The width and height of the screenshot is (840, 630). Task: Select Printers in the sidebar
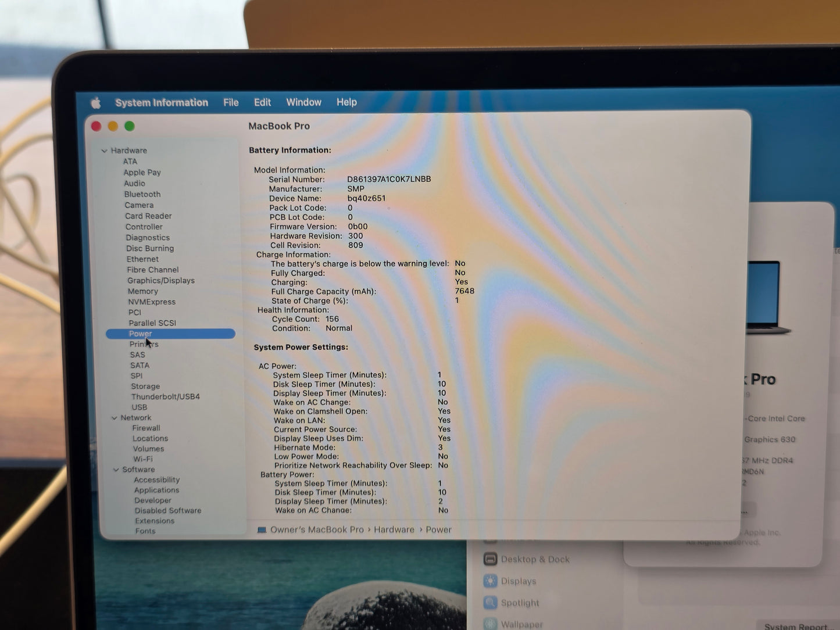[x=144, y=344]
